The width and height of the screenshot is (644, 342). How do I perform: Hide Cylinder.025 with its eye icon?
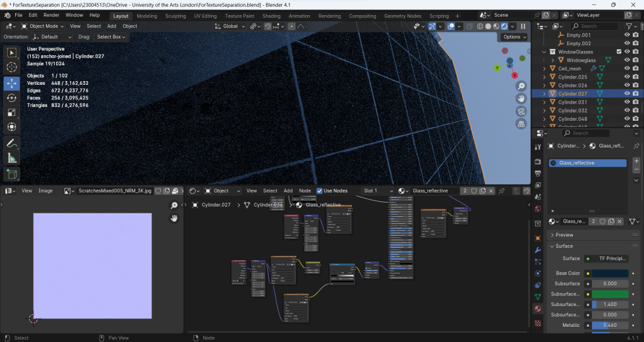[627, 77]
